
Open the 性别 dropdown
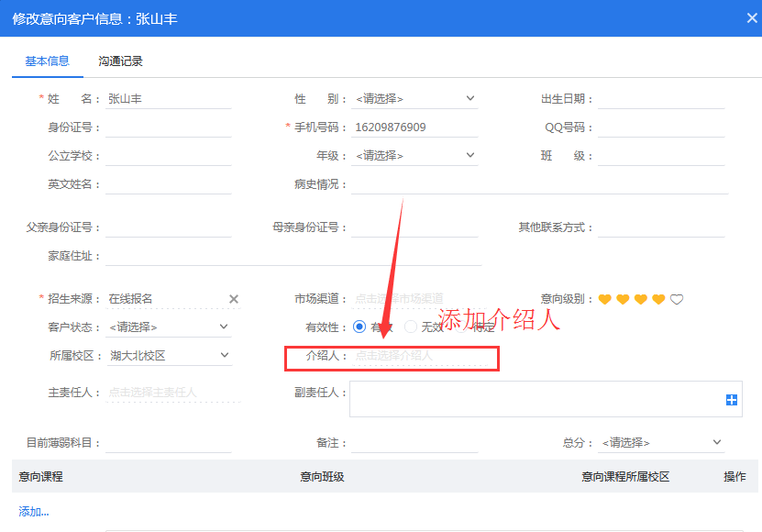click(x=414, y=99)
